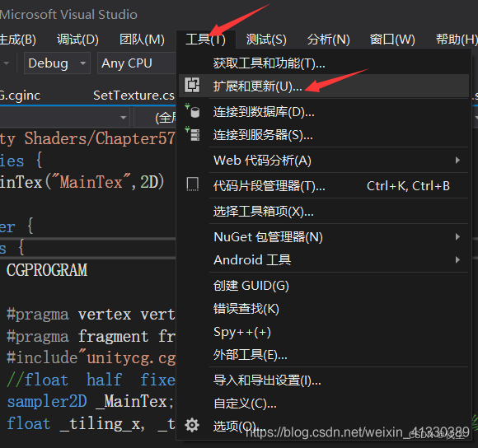Screen dimensions: 478x448
Task: Click the CGPROGRAM code line
Action: tap(47, 270)
